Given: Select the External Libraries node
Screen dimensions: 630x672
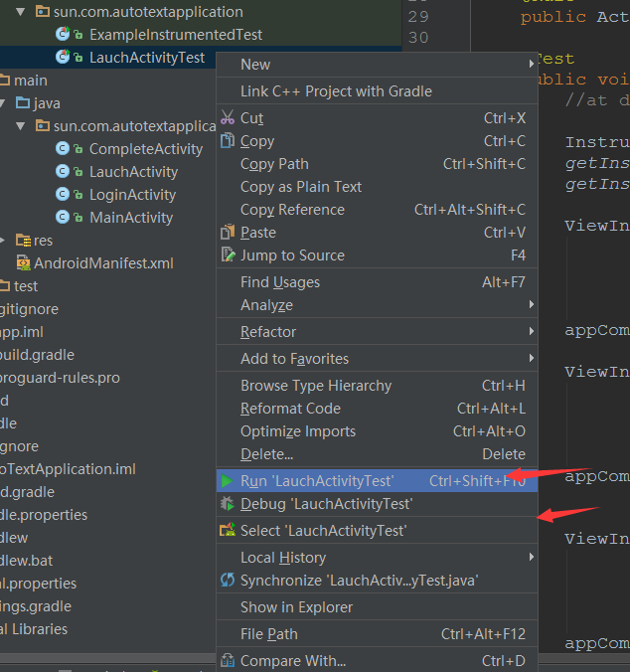Looking at the screenshot, I should click(34, 628).
